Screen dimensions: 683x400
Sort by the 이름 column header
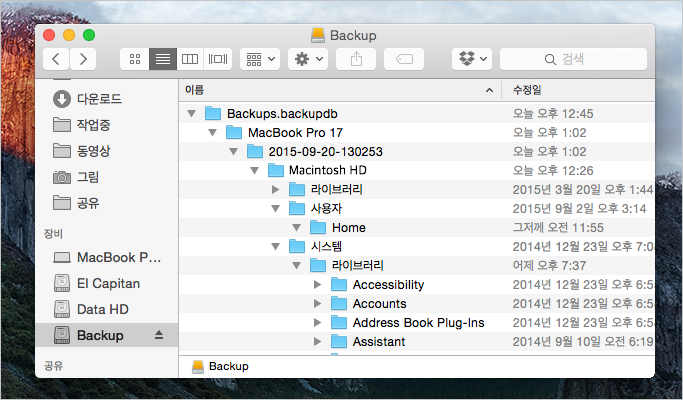340,90
